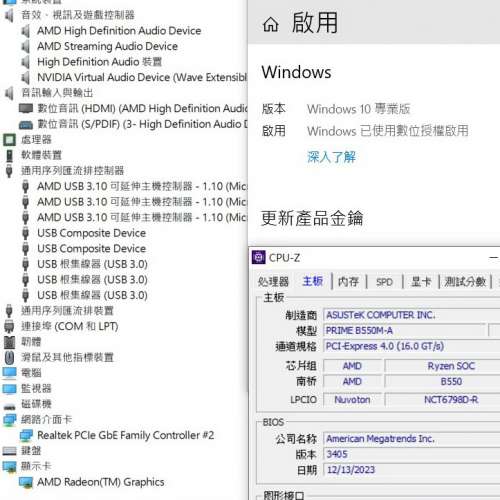The image size is (500, 500).
Task: Select the 連接埠 (COM 和 LPT) row
Action: [70, 326]
